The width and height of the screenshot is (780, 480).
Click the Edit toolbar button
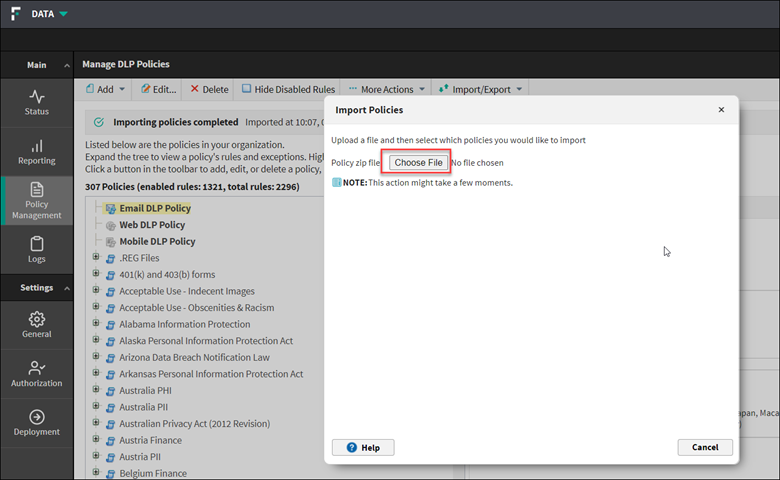point(158,89)
